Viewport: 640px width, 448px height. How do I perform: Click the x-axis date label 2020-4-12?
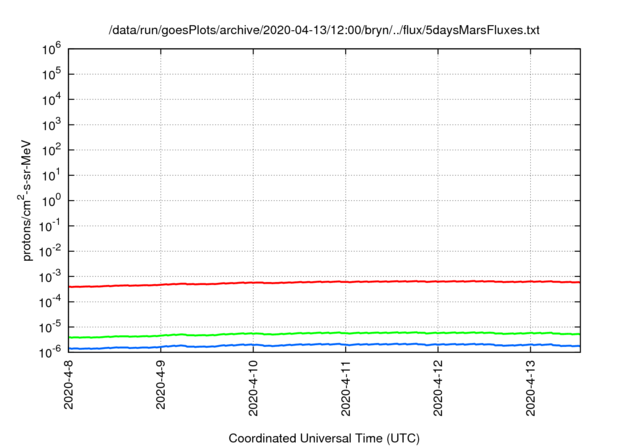click(438, 388)
